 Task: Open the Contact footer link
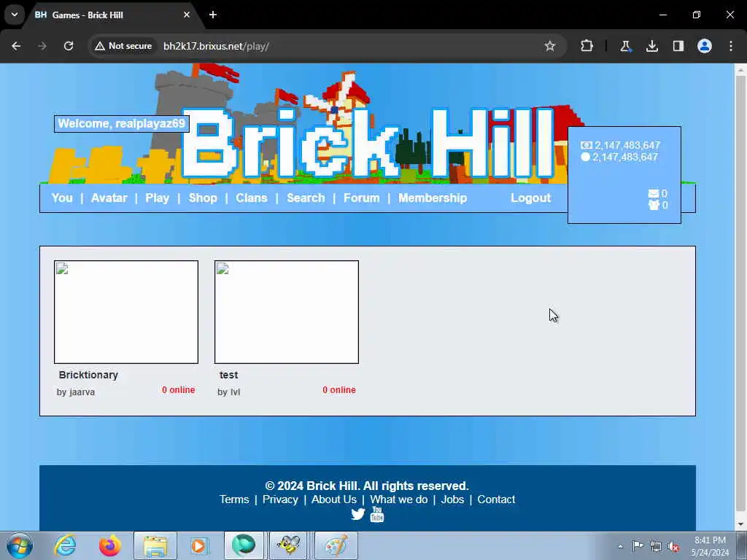point(496,499)
